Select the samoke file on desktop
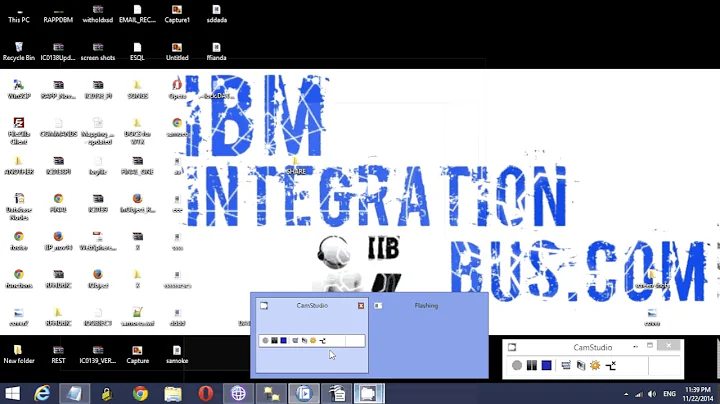The height and width of the screenshot is (404, 720). pyautogui.click(x=177, y=354)
